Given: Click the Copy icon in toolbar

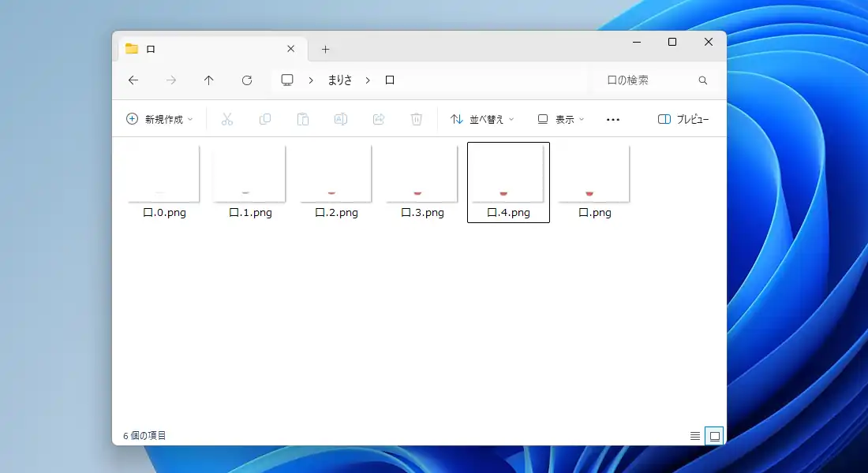Looking at the screenshot, I should pos(265,119).
